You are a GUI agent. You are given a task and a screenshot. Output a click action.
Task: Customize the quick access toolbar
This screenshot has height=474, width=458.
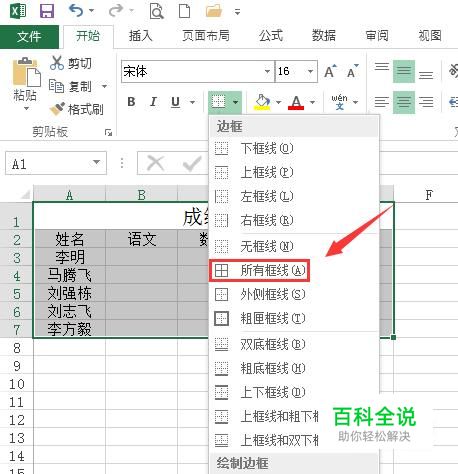coord(237,12)
